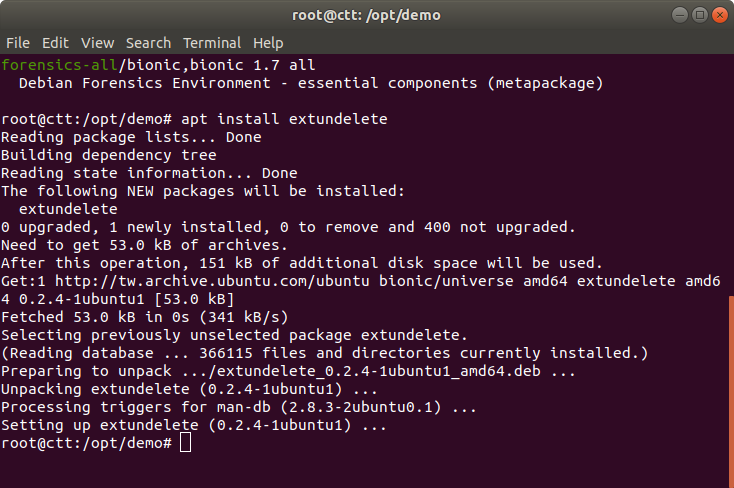Click the 'Setting up extundelete' line
This screenshot has height=488, width=734.
pos(193,425)
